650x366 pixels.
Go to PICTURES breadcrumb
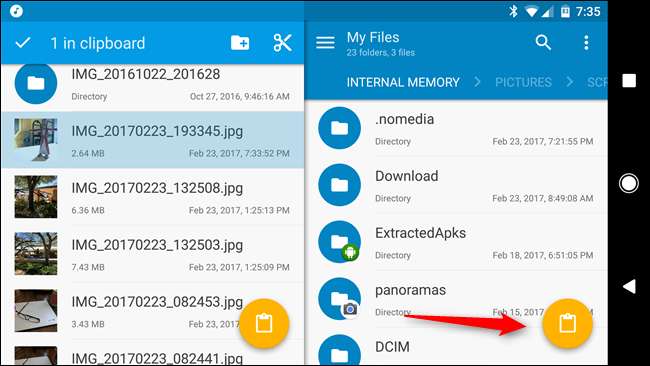click(x=523, y=82)
